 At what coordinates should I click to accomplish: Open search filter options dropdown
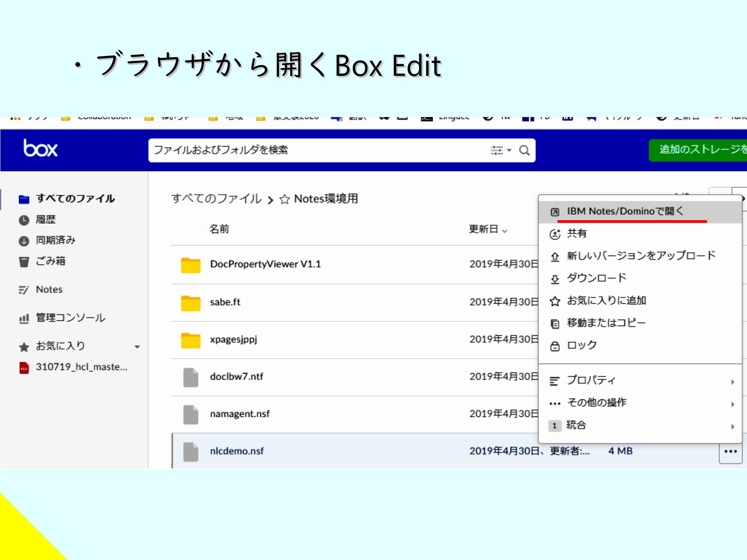click(x=501, y=150)
